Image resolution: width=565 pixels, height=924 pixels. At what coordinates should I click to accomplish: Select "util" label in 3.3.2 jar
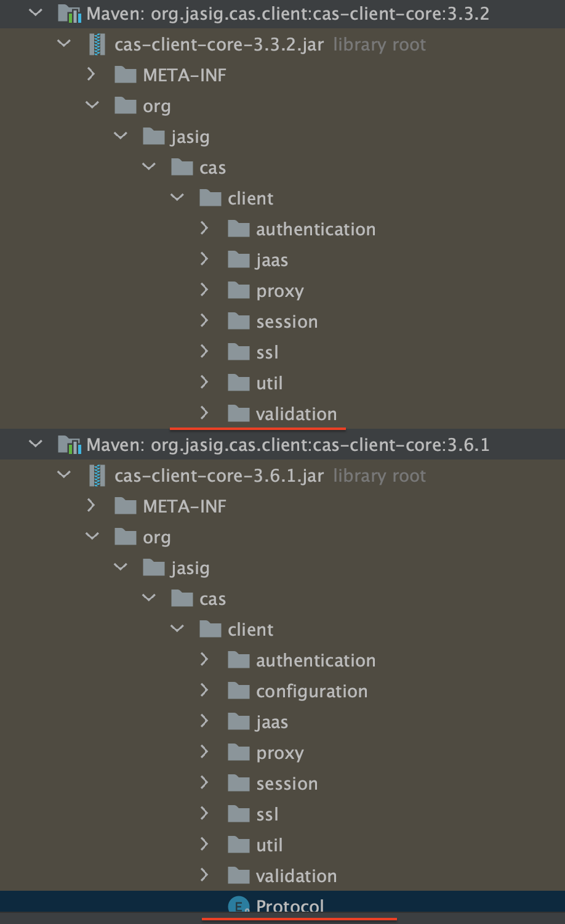click(270, 383)
